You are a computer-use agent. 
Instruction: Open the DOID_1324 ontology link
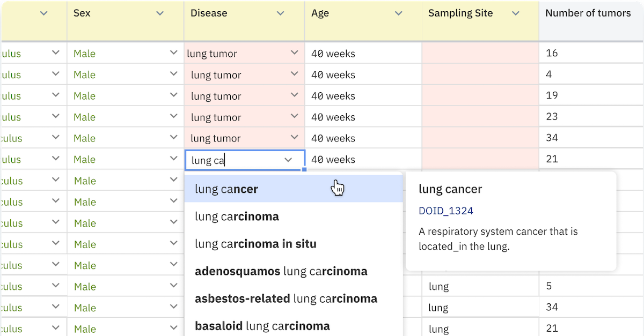[446, 211]
